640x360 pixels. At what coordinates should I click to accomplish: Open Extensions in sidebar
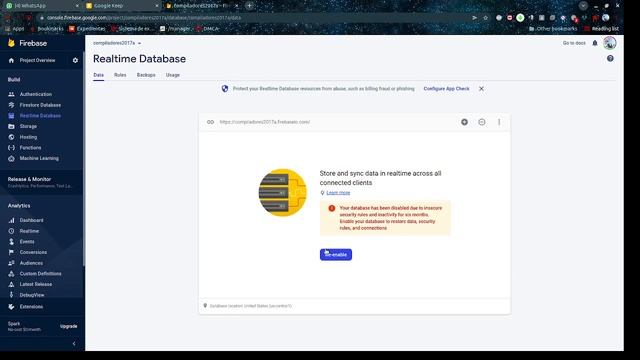pyautogui.click(x=31, y=307)
